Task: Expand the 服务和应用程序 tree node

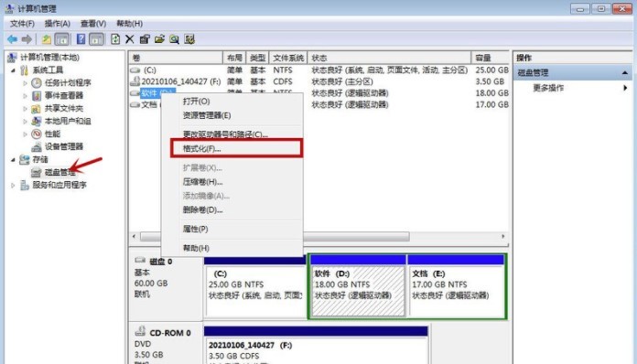Action: 14,185
